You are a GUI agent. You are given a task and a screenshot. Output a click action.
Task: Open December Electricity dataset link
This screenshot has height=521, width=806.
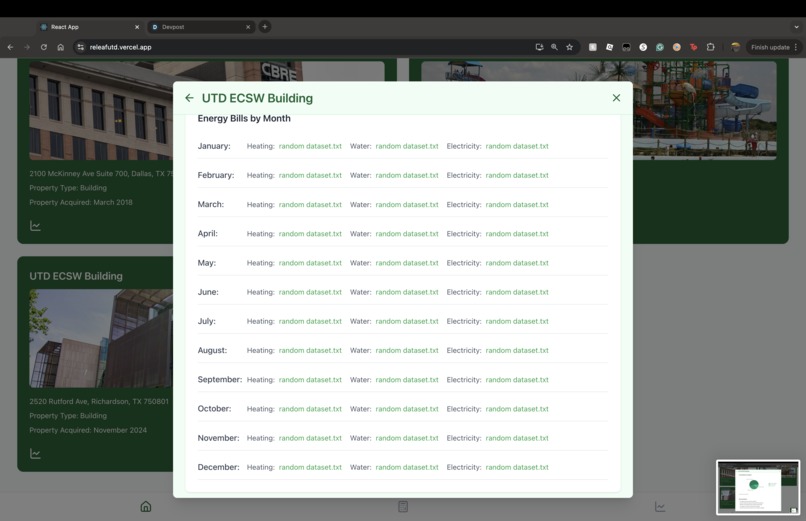coord(517,468)
